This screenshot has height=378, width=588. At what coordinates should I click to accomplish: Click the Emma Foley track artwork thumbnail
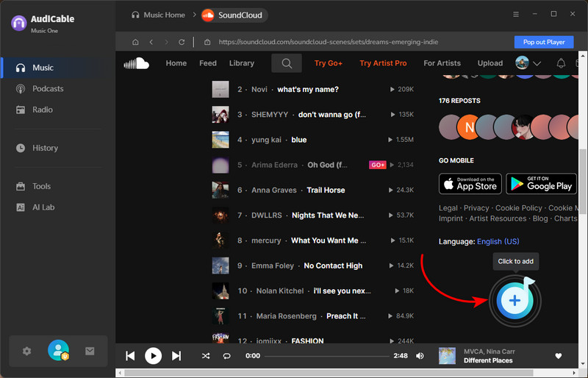pyautogui.click(x=220, y=265)
